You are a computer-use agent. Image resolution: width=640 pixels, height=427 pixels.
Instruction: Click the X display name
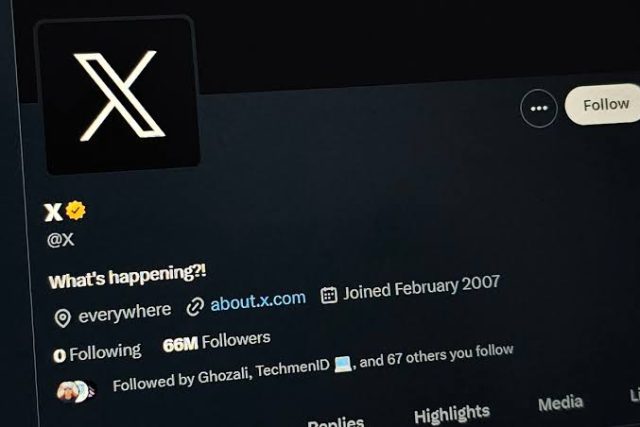(x=53, y=212)
